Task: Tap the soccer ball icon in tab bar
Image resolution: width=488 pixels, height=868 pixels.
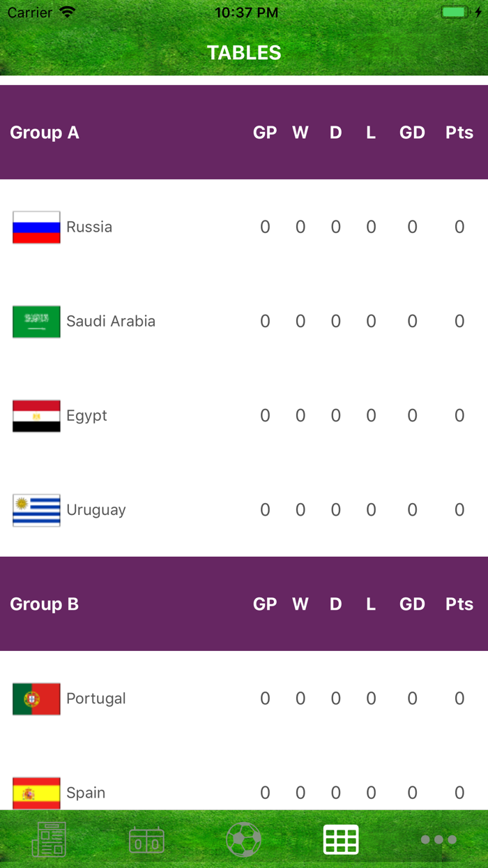Action: [244, 839]
